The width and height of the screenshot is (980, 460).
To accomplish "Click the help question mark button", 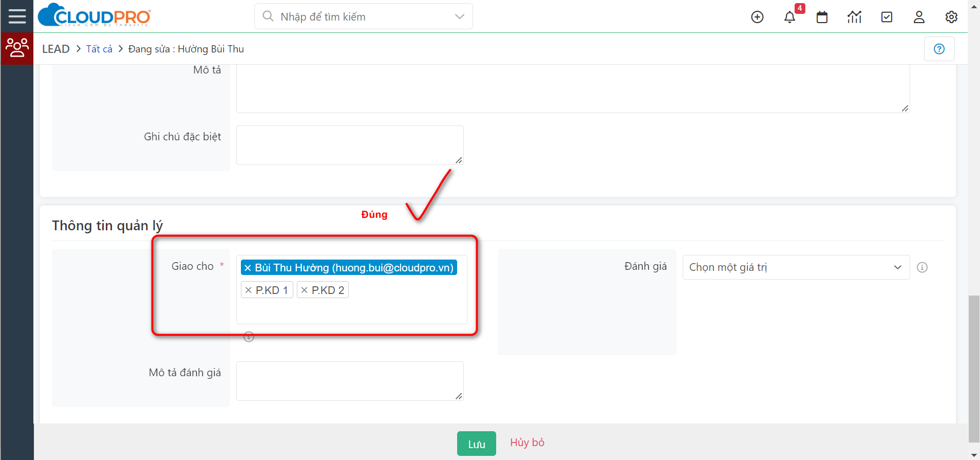I will (x=939, y=49).
